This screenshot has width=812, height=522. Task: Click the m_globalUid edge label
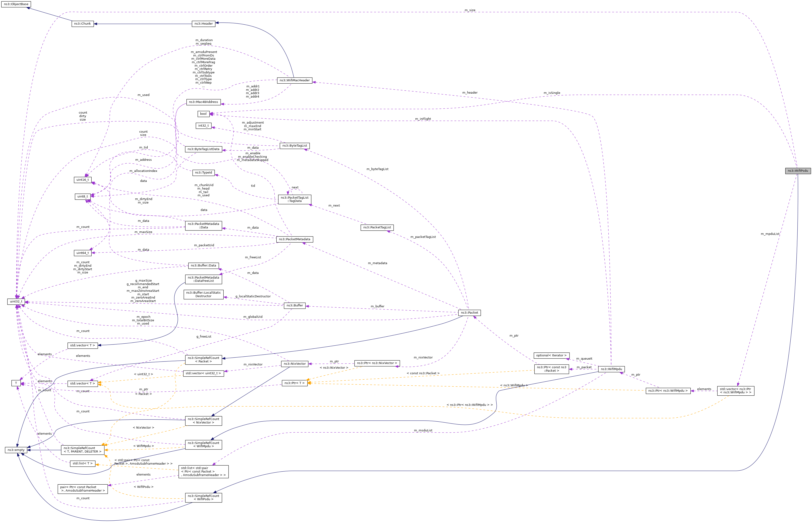[x=253, y=317]
